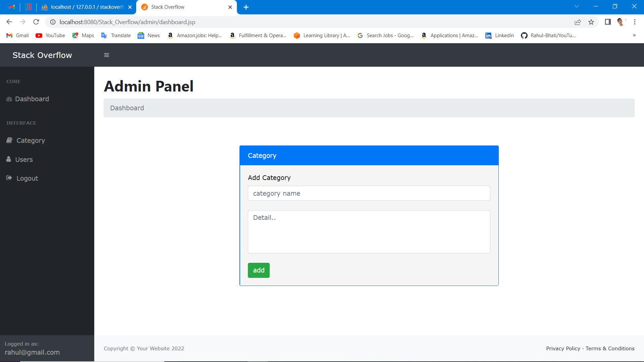Open a new browser tab
Viewport: 644px width, 362px height.
(246, 7)
